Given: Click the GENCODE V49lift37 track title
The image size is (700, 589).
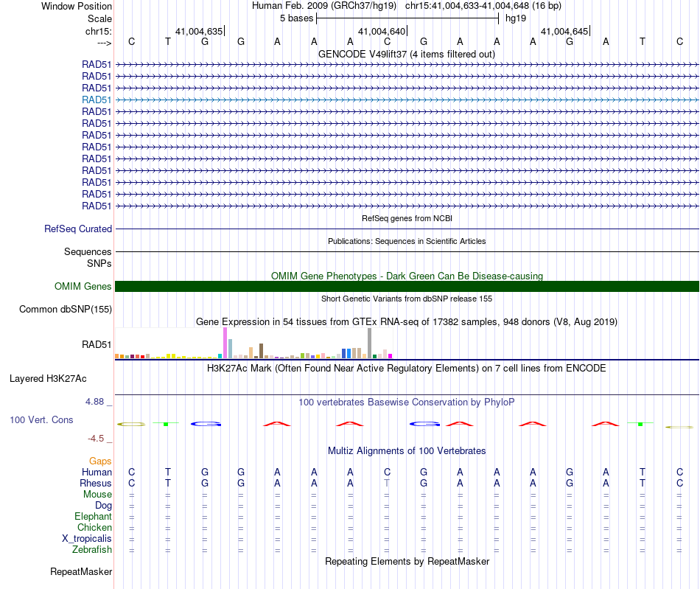Looking at the screenshot, I should pos(407,54).
